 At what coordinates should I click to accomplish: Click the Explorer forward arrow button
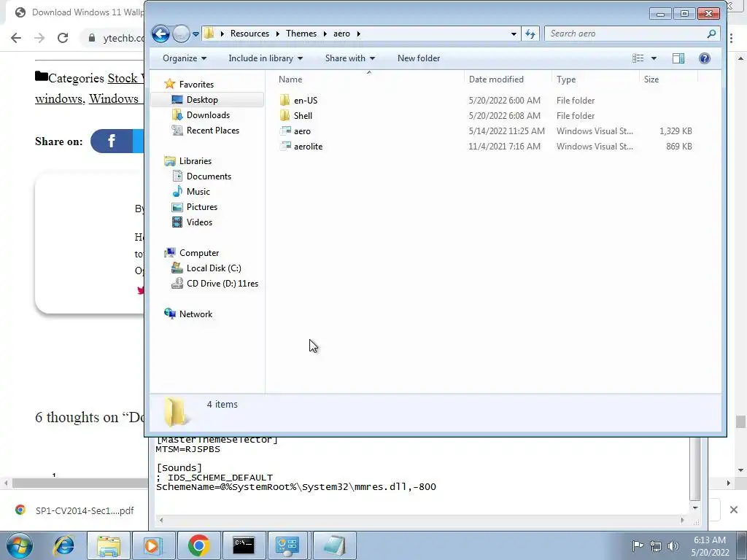coord(181,34)
